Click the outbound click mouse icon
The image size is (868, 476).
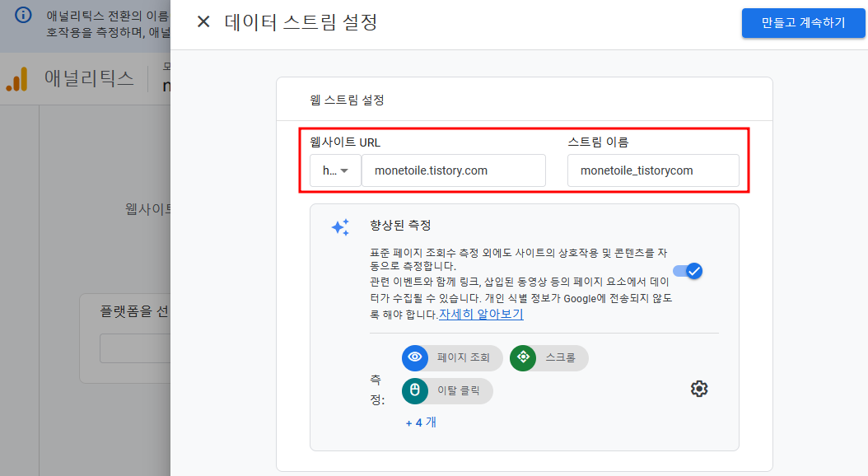(x=414, y=390)
